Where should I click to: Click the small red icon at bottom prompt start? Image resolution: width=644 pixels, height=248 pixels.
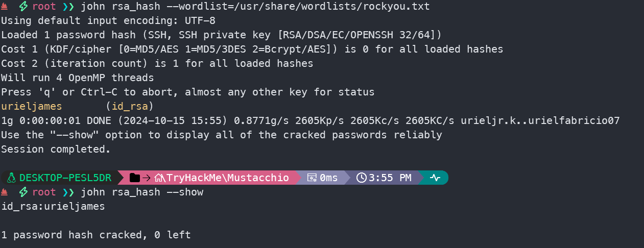5,192
